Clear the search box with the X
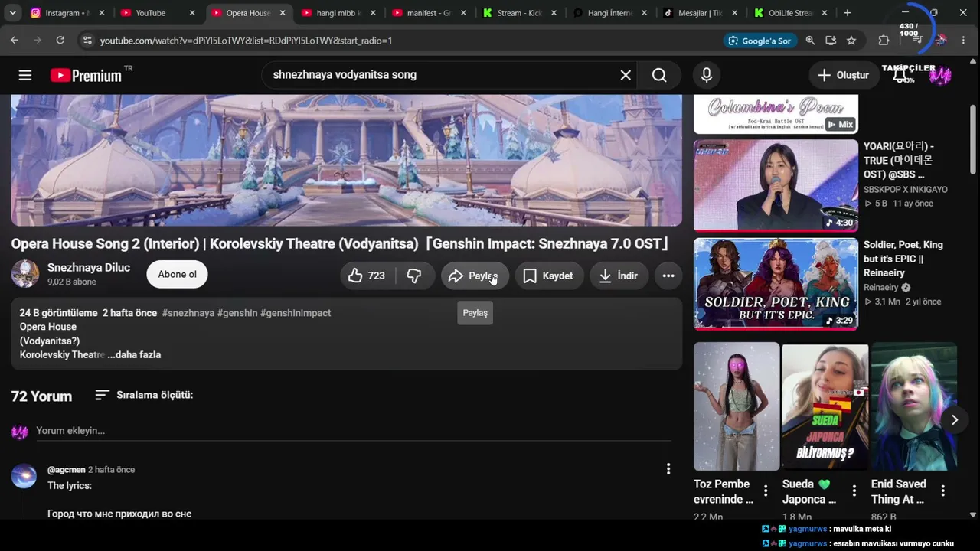Image resolution: width=980 pixels, height=551 pixels. (626, 75)
